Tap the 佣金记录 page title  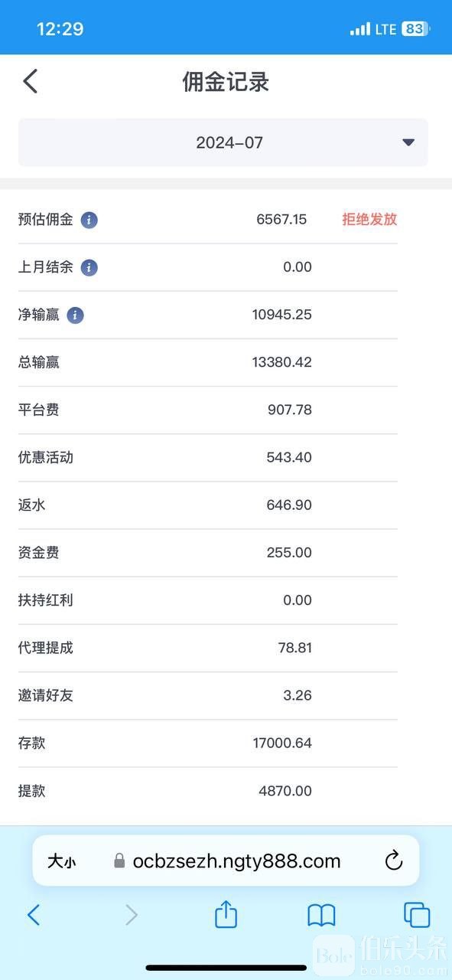tap(226, 82)
